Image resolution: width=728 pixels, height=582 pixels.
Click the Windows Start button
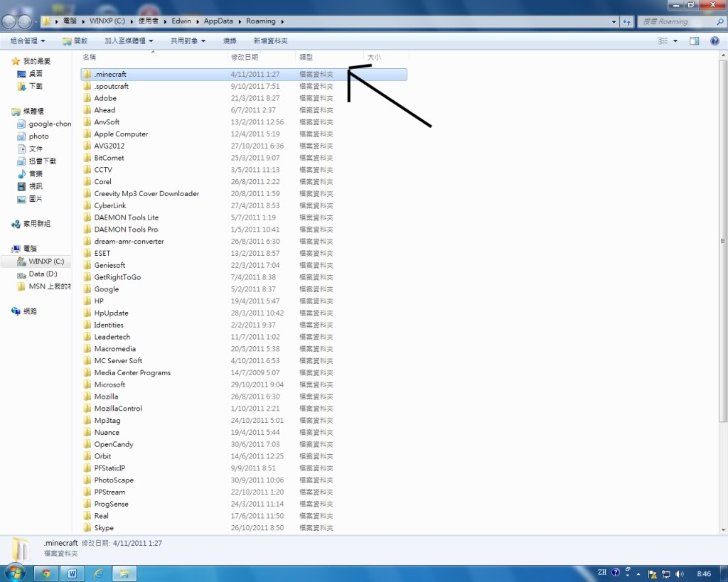14,573
